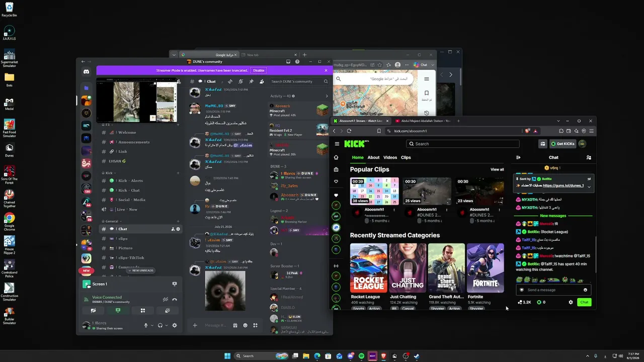Send message with green Chat button
This screenshot has width=644, height=362.
[584, 302]
